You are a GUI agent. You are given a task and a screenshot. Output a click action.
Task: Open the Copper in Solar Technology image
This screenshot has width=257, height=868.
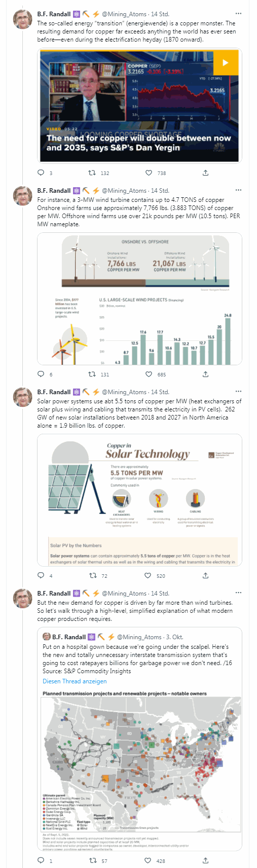(139, 500)
